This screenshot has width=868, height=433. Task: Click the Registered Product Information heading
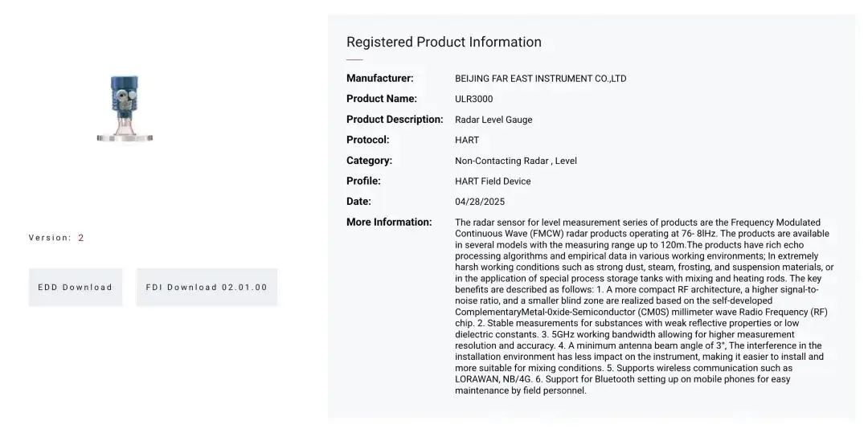pyautogui.click(x=444, y=43)
